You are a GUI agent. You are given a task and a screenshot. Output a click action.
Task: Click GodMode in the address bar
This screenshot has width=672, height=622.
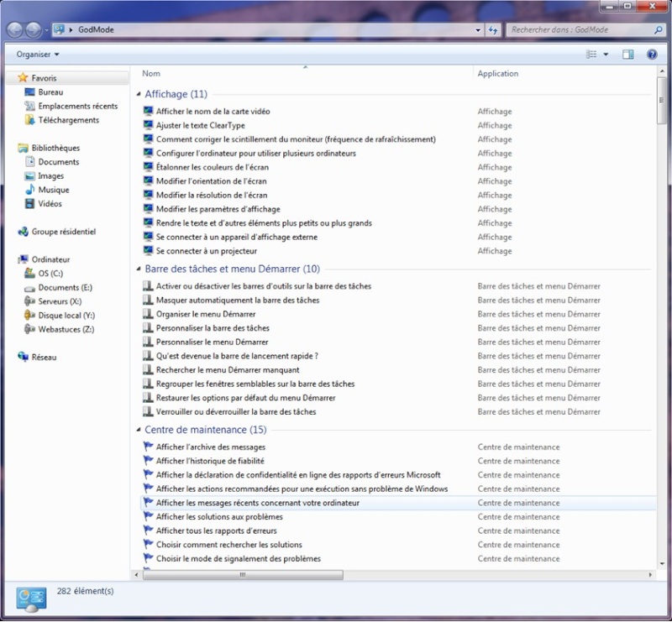tap(96, 29)
